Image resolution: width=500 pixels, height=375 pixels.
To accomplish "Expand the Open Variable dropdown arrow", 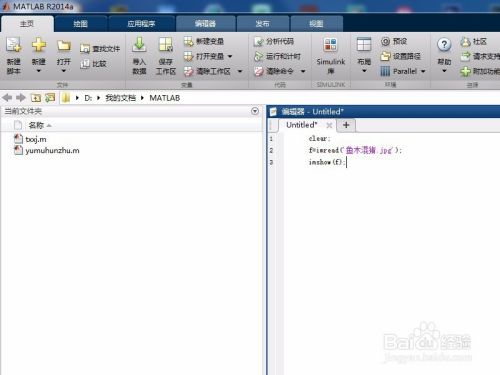I will [x=230, y=56].
